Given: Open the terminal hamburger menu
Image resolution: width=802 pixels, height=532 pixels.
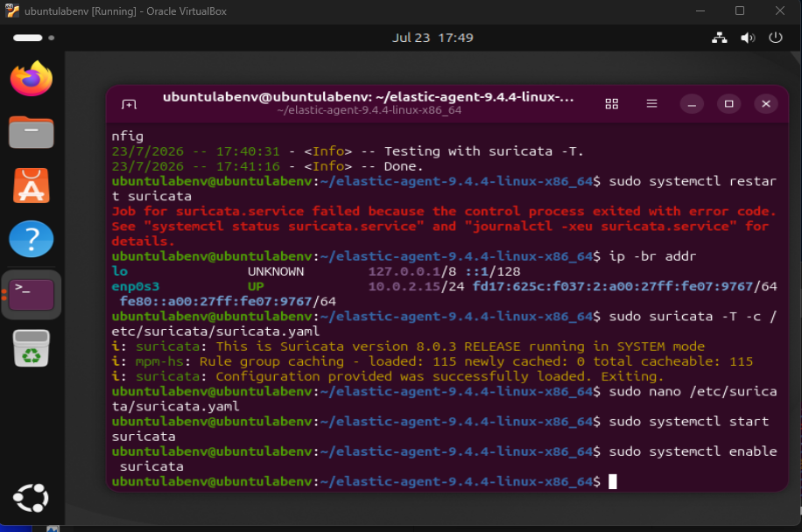Looking at the screenshot, I should click(x=651, y=104).
